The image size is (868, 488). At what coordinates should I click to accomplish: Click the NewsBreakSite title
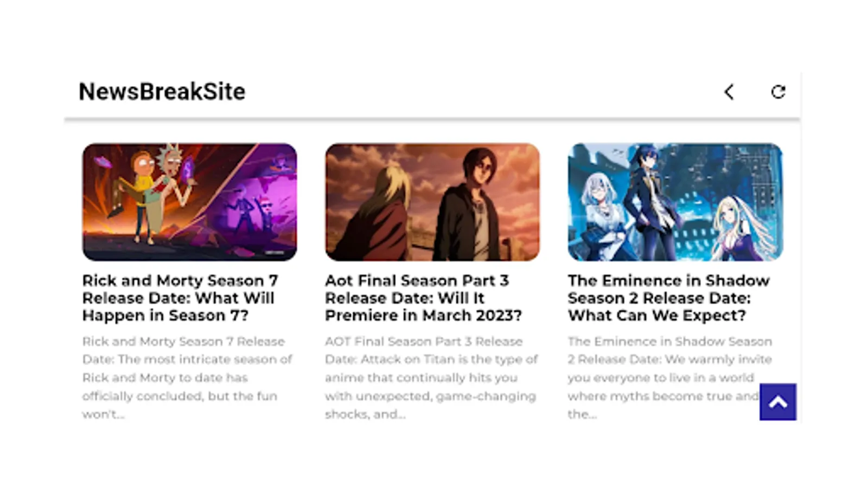pos(162,92)
